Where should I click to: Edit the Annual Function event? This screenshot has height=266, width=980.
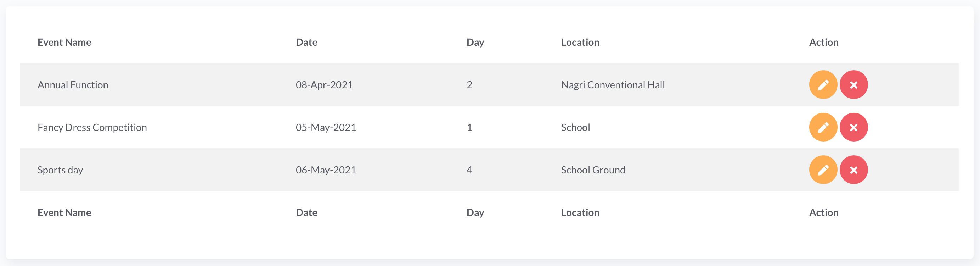(x=823, y=85)
